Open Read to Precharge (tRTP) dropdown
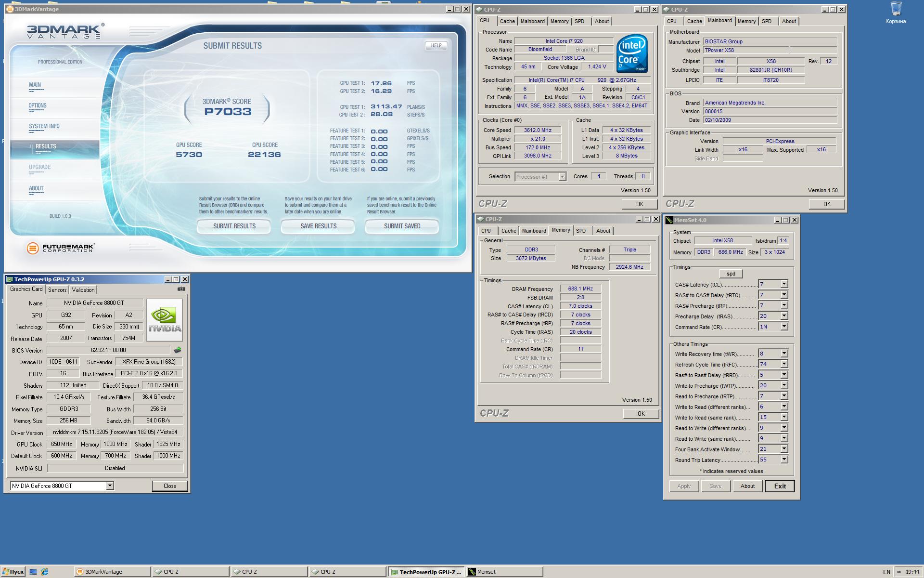924x578 pixels. 784,396
